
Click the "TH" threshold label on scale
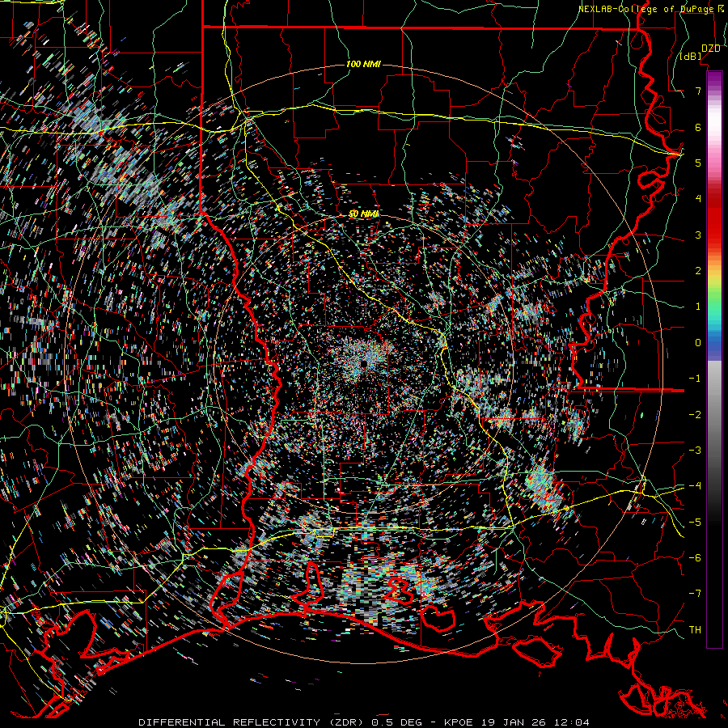[695, 630]
